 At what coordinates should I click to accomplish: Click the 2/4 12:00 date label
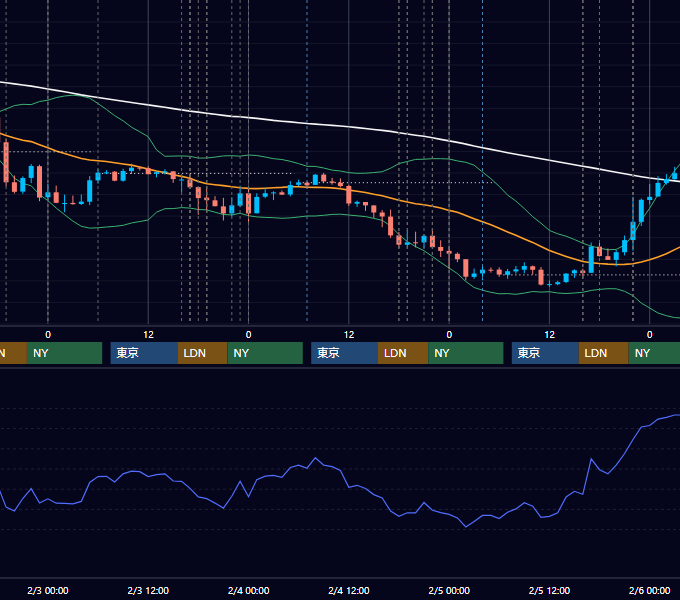[x=349, y=590]
